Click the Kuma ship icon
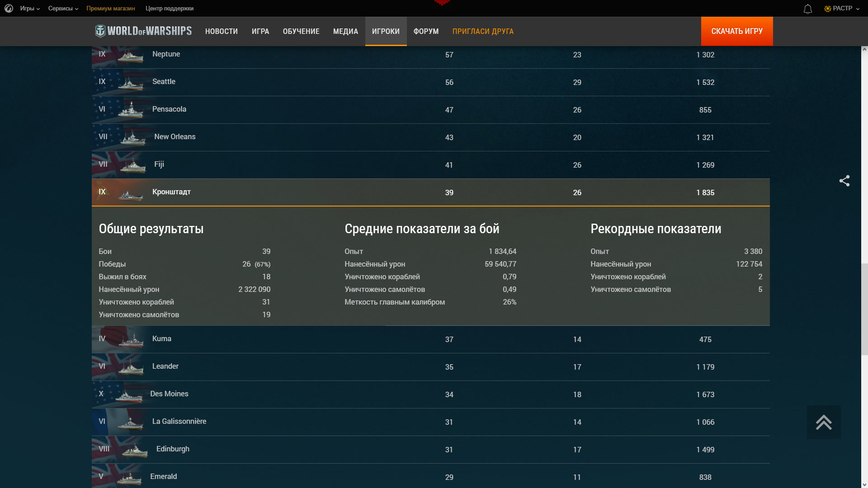The width and height of the screenshot is (868, 488). pos(131,340)
